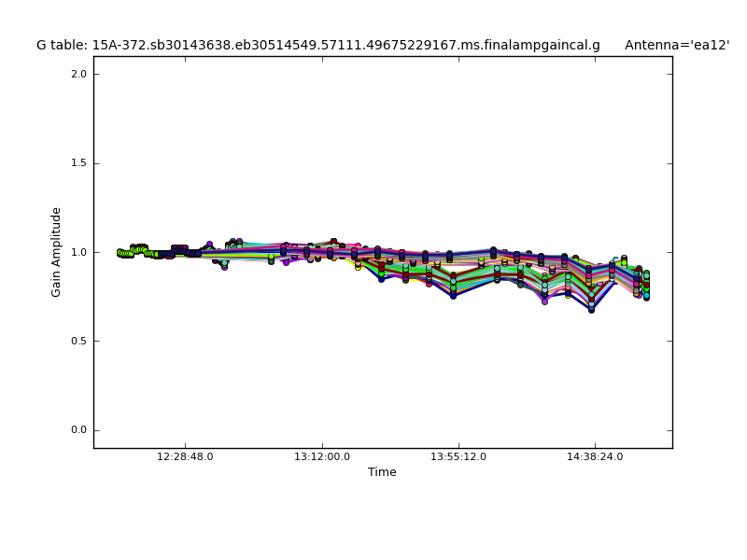The image size is (747, 560).
Task: Select the 14:38:24.0 time tick label
Action: tap(596, 456)
